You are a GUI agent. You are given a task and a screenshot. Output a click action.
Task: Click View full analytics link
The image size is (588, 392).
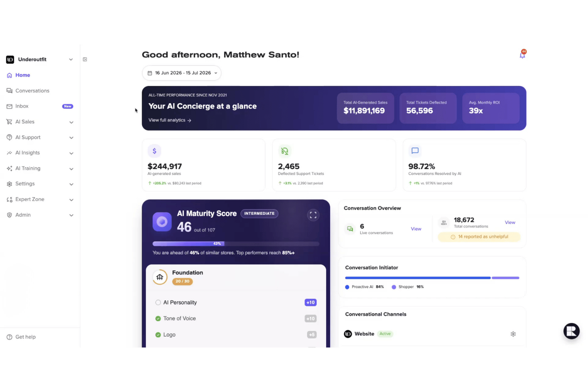170,120
